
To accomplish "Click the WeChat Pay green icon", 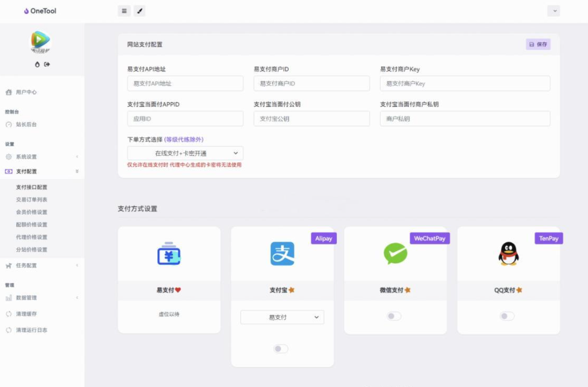I will 394,252.
